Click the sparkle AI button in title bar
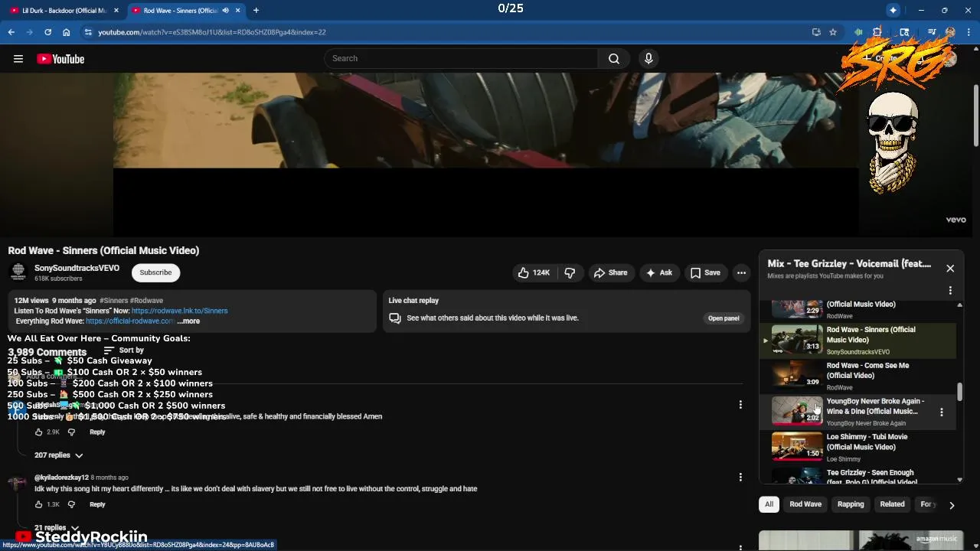The width and height of the screenshot is (980, 551). point(893,10)
